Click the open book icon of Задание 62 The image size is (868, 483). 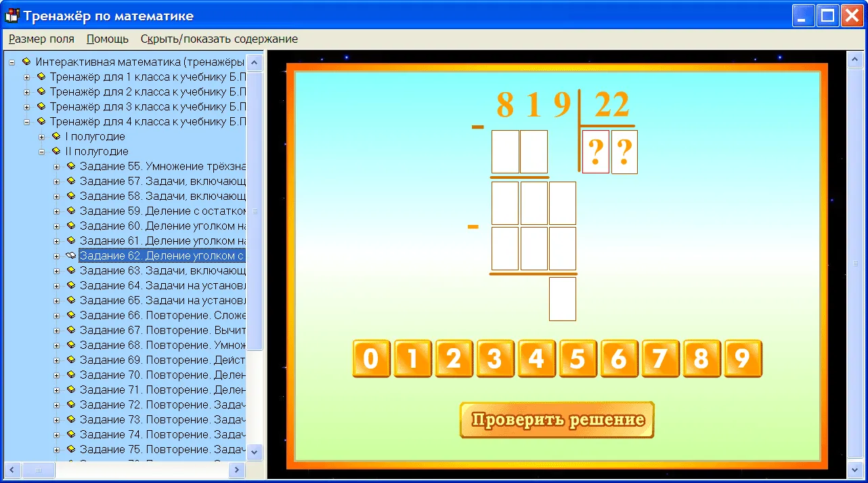tap(71, 255)
